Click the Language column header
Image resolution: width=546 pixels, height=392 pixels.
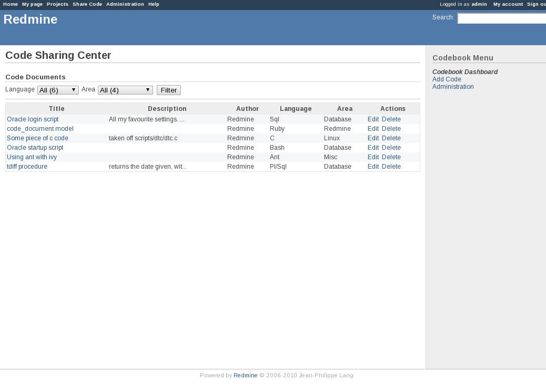(296, 109)
